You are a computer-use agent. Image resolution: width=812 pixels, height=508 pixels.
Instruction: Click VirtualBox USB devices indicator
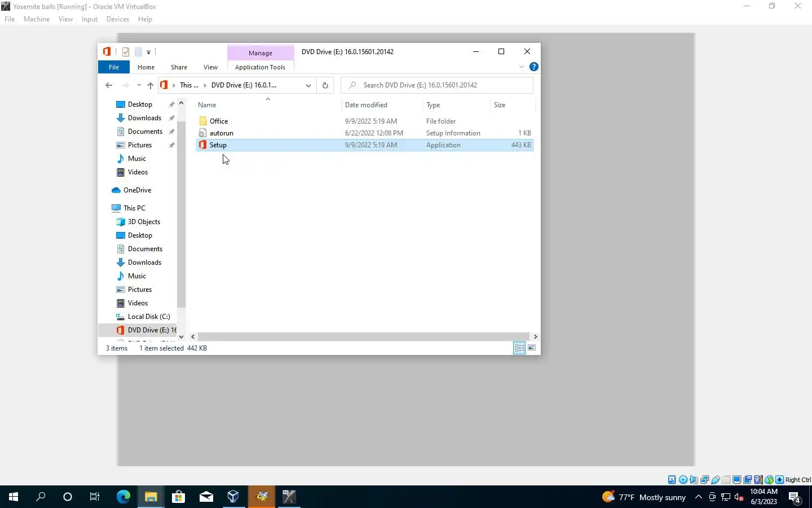[x=715, y=480]
